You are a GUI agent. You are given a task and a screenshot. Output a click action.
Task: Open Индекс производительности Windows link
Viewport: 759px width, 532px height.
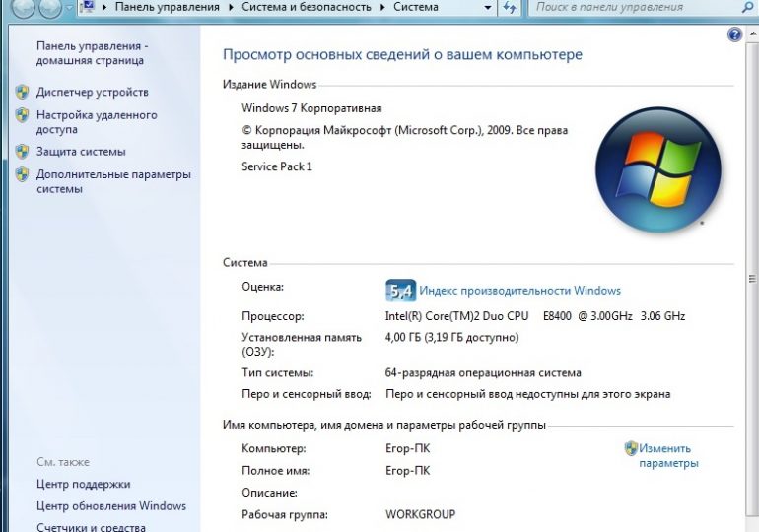519,291
